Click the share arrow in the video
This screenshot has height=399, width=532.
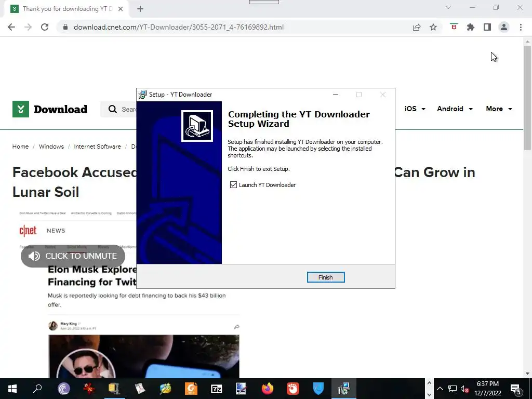236,327
